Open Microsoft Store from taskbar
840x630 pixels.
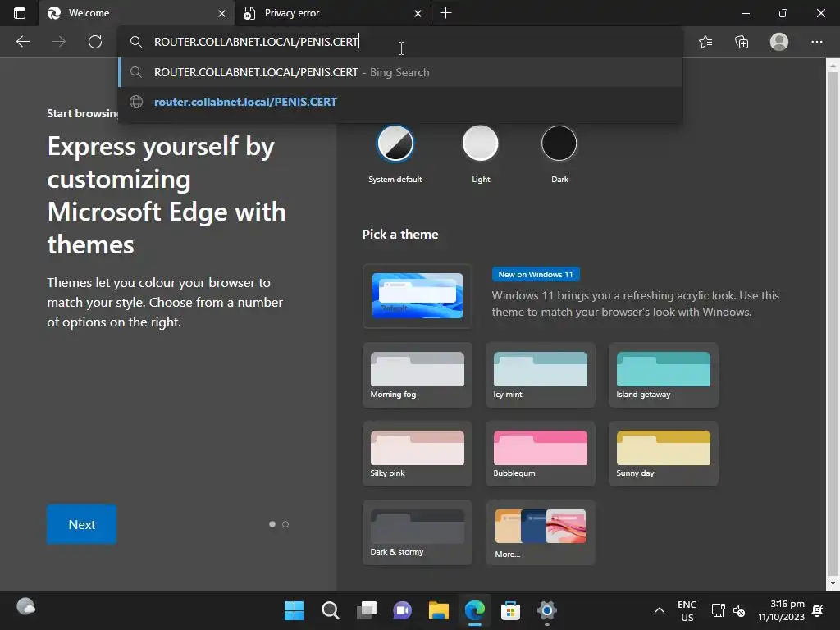(510, 610)
